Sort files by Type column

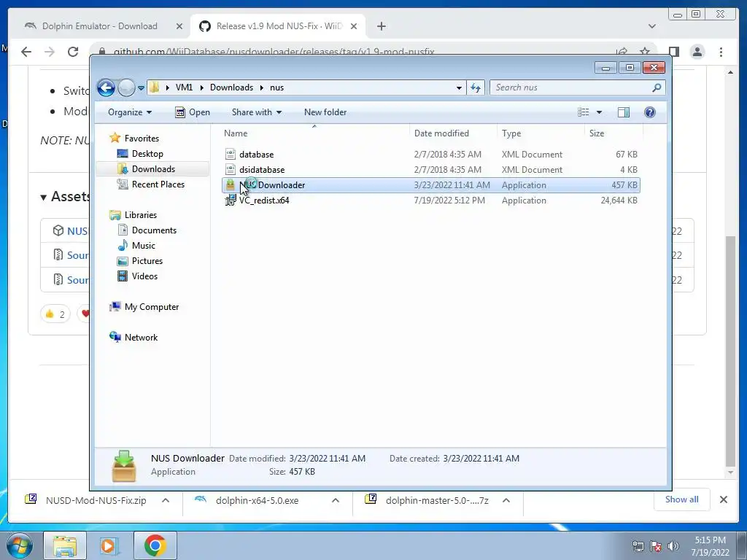click(511, 133)
